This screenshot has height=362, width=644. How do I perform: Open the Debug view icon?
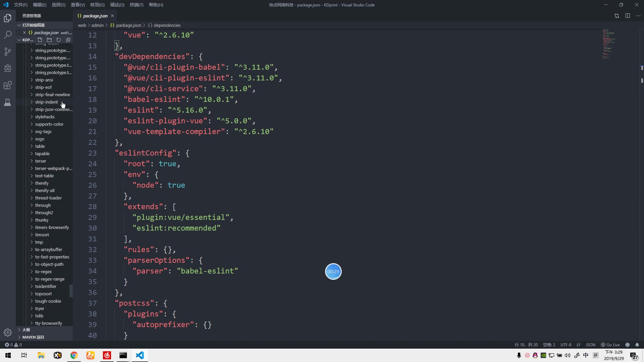pyautogui.click(x=7, y=68)
